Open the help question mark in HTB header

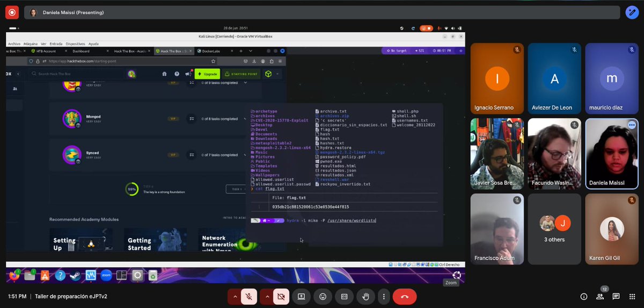pos(177,74)
